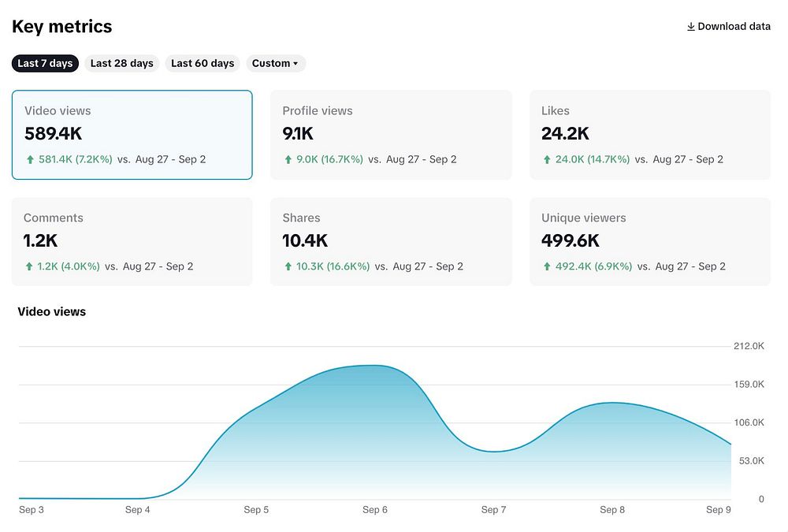Screen dimensions: 788x532
Task: Click green up arrow in Profile views card
Action: pyautogui.click(x=288, y=159)
